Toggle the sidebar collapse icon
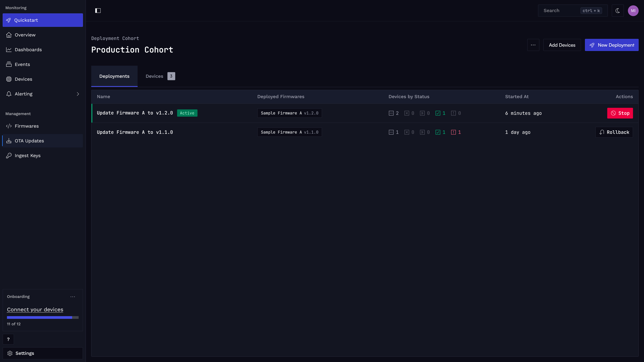 (98, 11)
